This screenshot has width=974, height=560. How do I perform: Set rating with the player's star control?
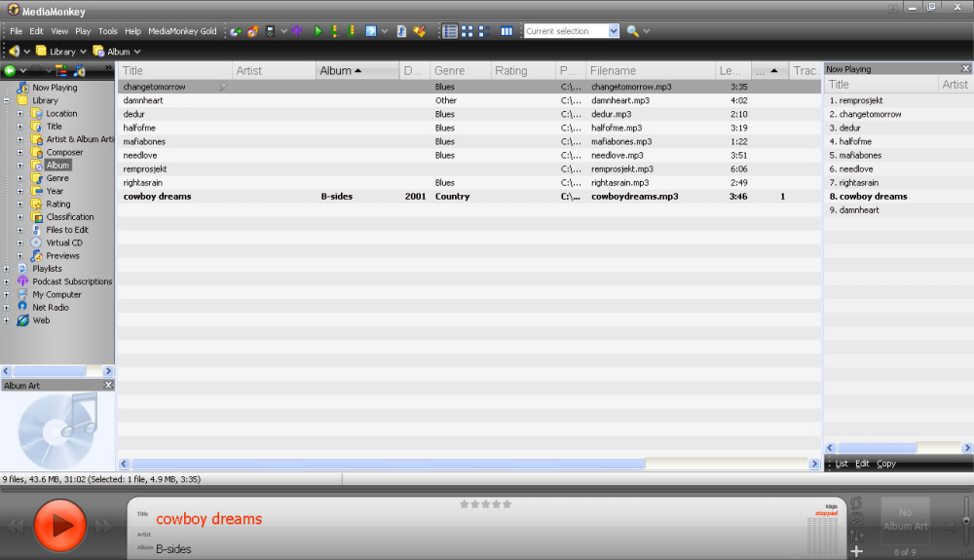tap(486, 504)
